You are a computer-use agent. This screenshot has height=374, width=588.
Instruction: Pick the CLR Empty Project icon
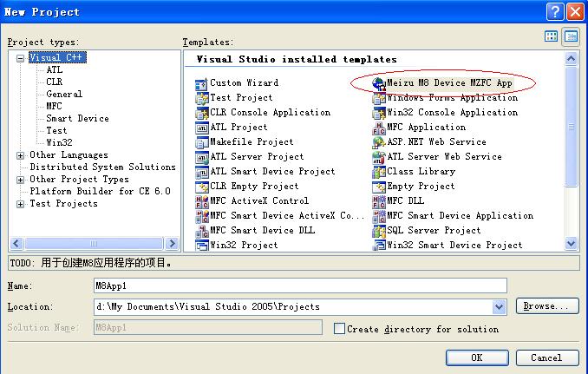tap(201, 187)
